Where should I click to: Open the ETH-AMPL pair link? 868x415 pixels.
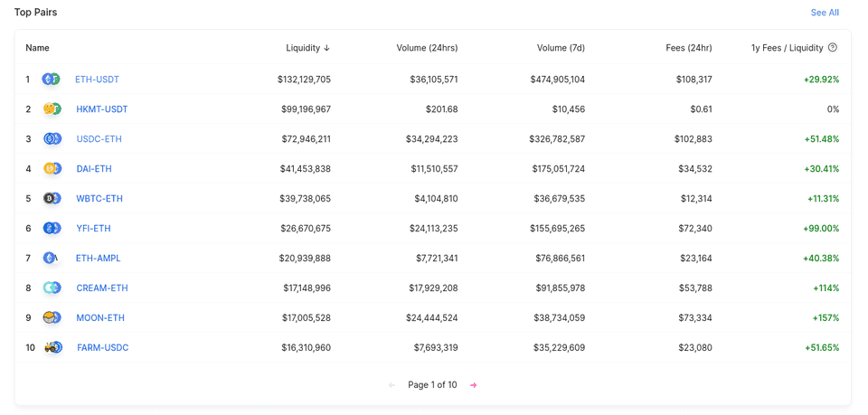tap(98, 259)
